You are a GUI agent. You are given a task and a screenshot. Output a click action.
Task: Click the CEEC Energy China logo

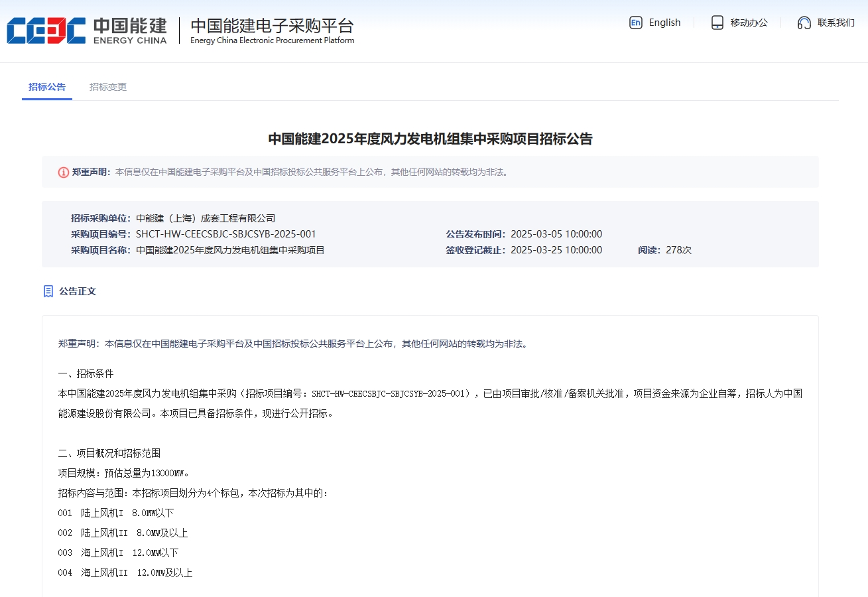click(87, 31)
